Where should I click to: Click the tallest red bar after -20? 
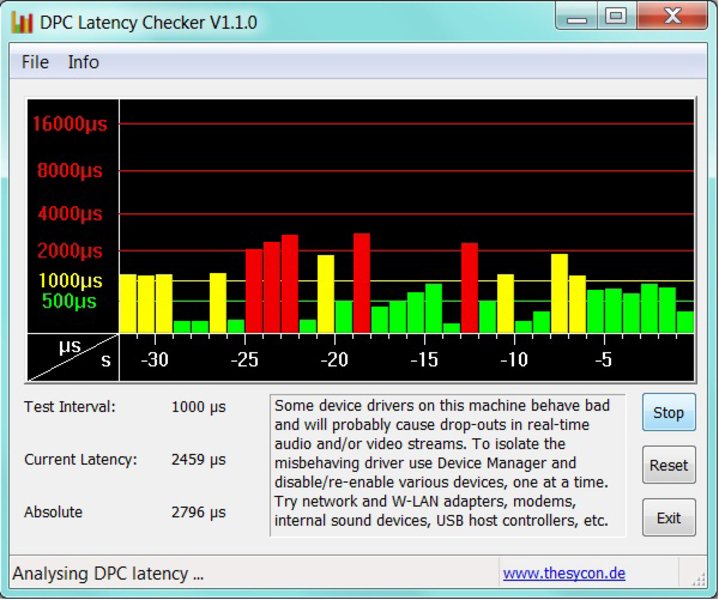362,283
